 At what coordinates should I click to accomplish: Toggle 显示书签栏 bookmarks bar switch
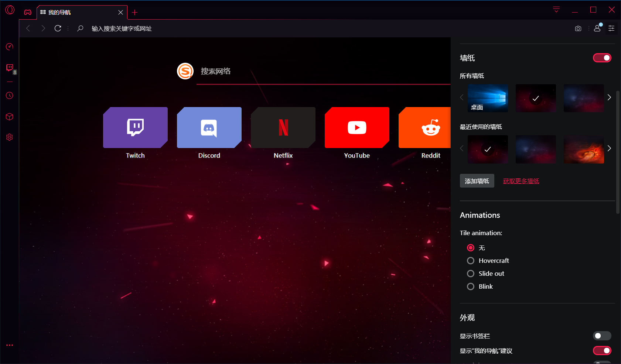602,336
